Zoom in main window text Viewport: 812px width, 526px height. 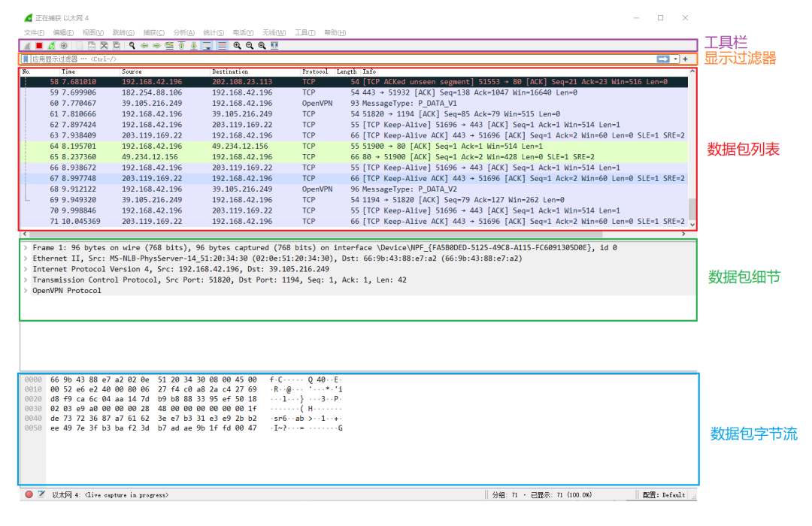[x=237, y=46]
